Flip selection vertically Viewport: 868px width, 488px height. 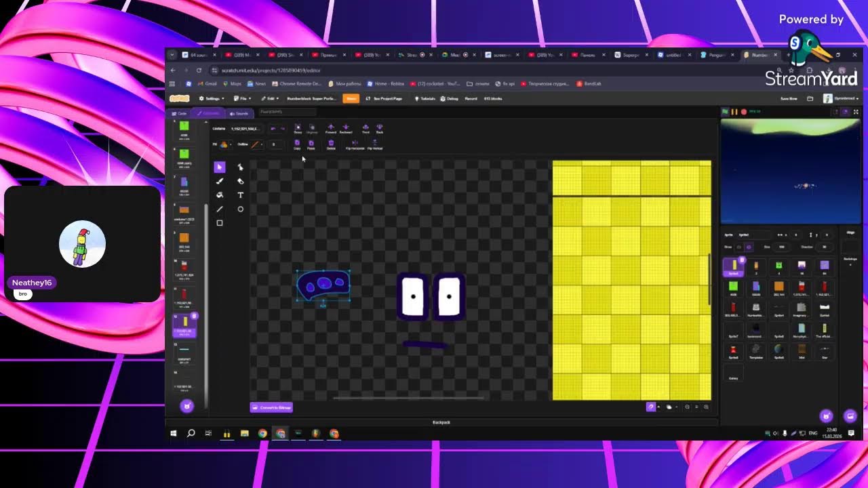375,144
